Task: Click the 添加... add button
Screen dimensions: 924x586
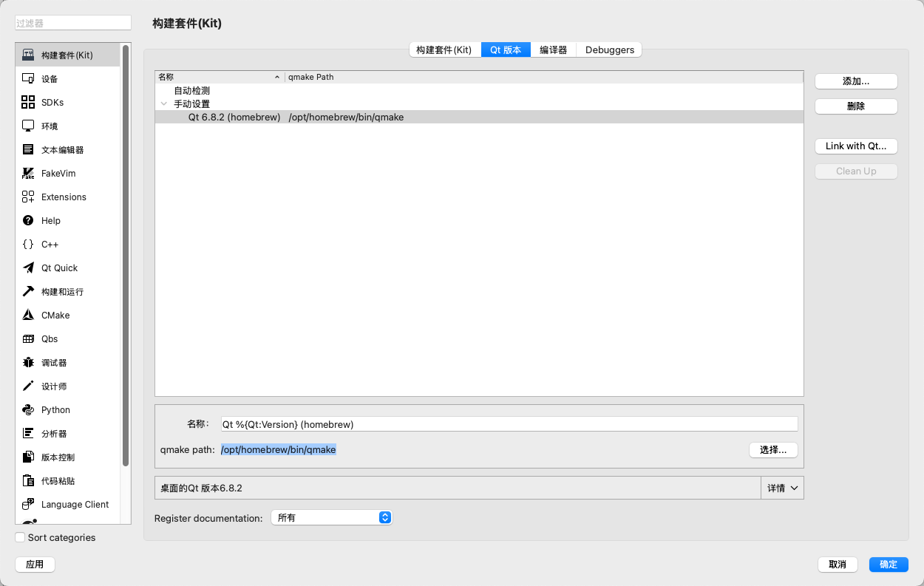Action: [x=856, y=81]
